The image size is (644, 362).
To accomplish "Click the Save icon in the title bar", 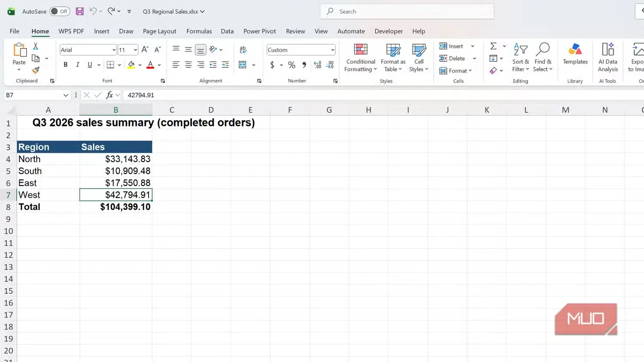I will (79, 12).
